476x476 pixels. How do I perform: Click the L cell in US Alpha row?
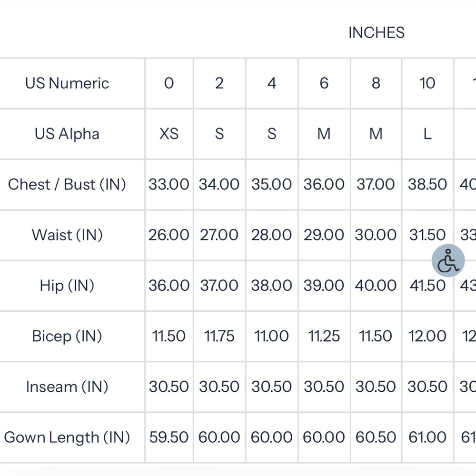pyautogui.click(x=427, y=134)
